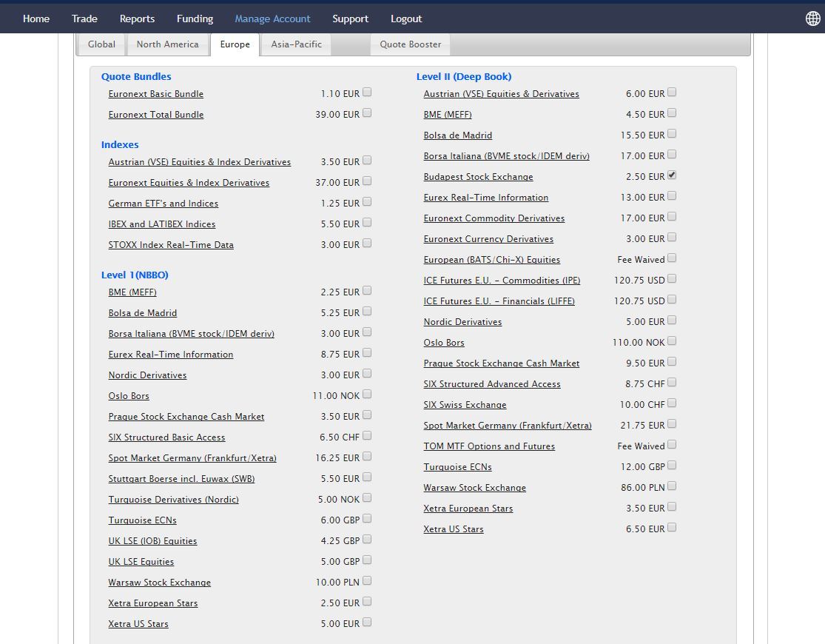This screenshot has width=825, height=644.
Task: Open the Funding menu
Action: [x=195, y=19]
